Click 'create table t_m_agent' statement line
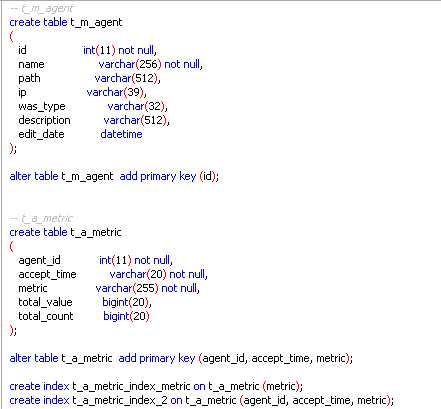This screenshot has width=441, height=409. (66, 22)
